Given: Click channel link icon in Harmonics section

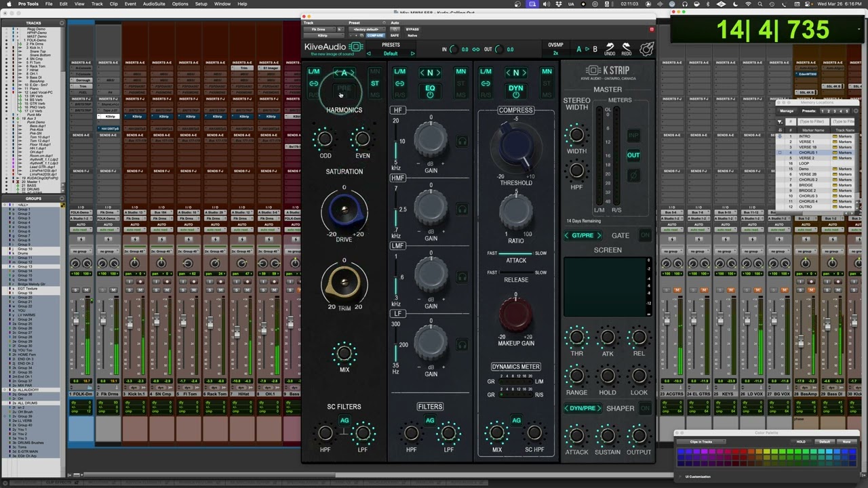Looking at the screenshot, I should (313, 83).
